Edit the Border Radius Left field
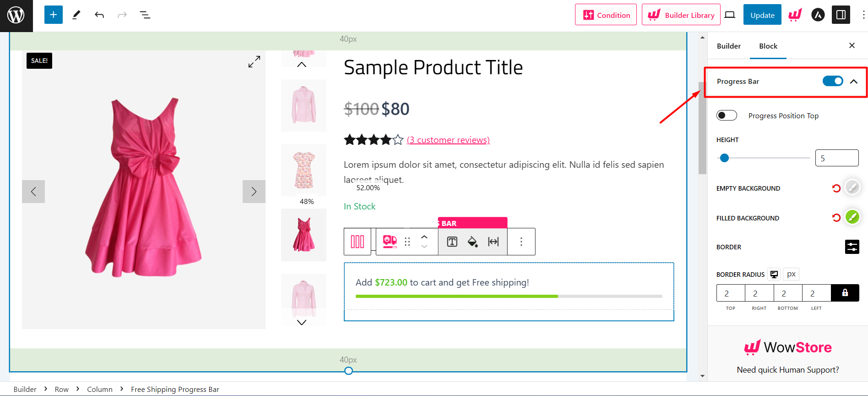The width and height of the screenshot is (868, 396). [817, 293]
